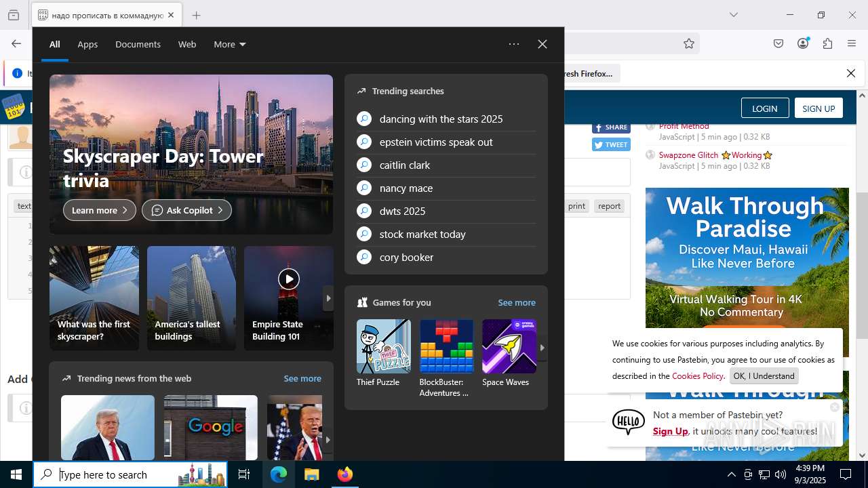Screen dimensions: 868x488
Task: Go back with the browser back arrow
Action: (16, 43)
